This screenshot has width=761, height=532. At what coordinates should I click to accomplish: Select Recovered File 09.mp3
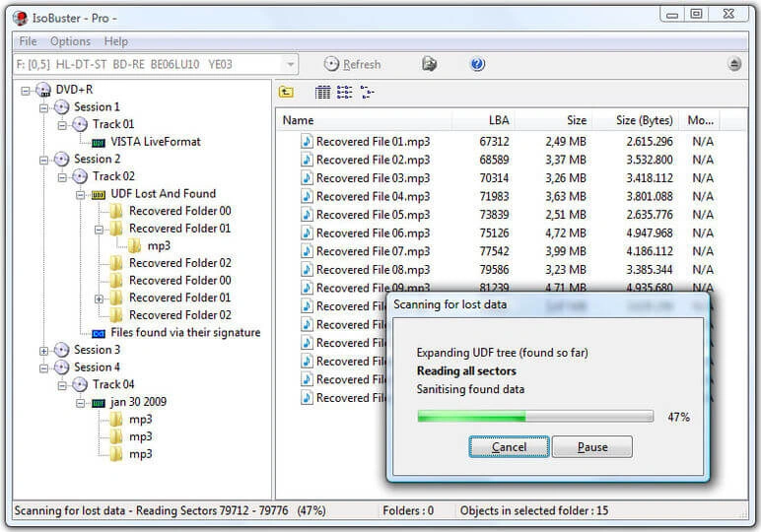(x=373, y=288)
